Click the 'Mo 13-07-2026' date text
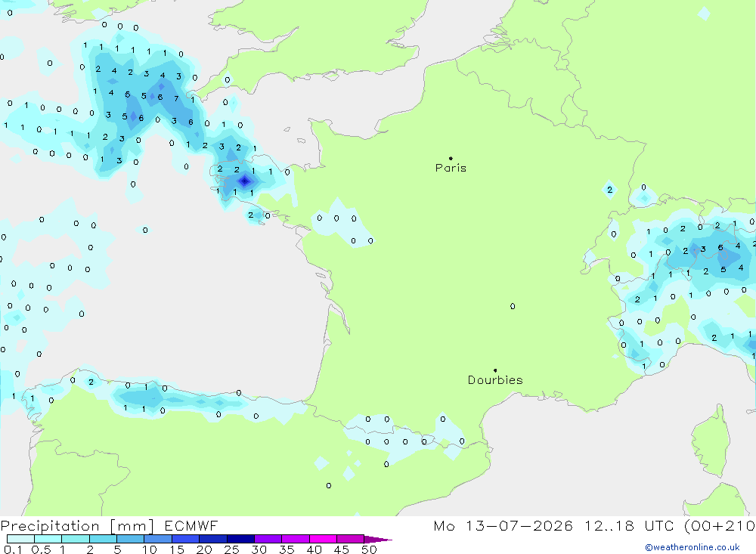The height and width of the screenshot is (554, 756). click(x=503, y=525)
